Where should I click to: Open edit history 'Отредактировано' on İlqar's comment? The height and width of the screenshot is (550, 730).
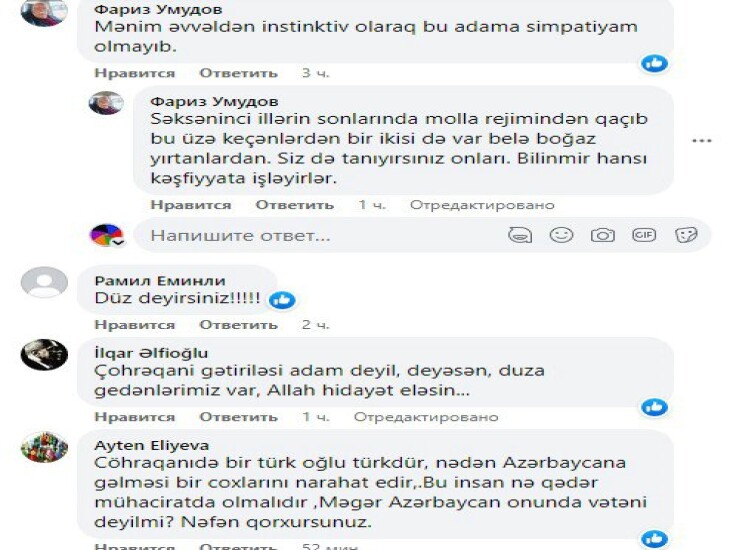(426, 416)
